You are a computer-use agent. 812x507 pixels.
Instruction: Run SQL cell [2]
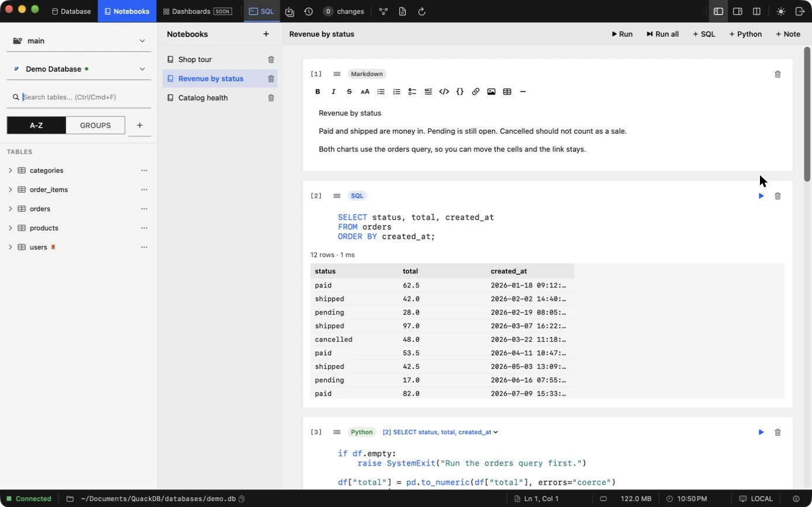click(x=761, y=196)
